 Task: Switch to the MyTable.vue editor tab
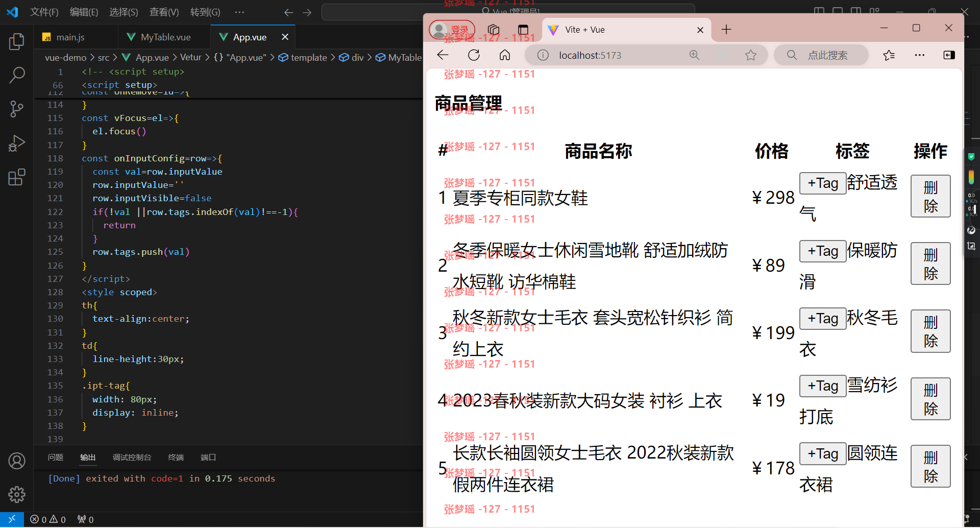tap(165, 37)
